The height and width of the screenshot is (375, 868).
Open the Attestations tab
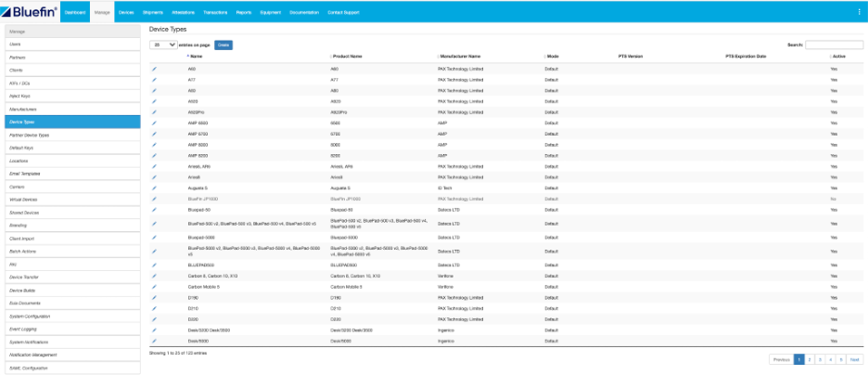183,12
